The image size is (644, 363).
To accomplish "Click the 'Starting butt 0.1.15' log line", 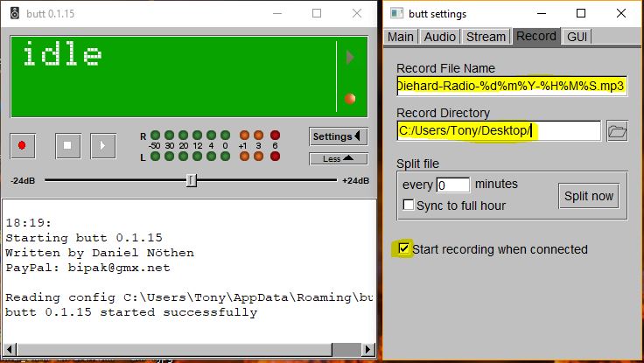I will (x=84, y=238).
